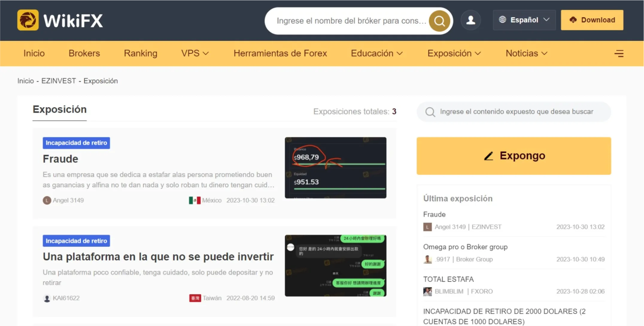This screenshot has height=326, width=644.
Task: Select the Exposición tab heading
Action: point(60,109)
